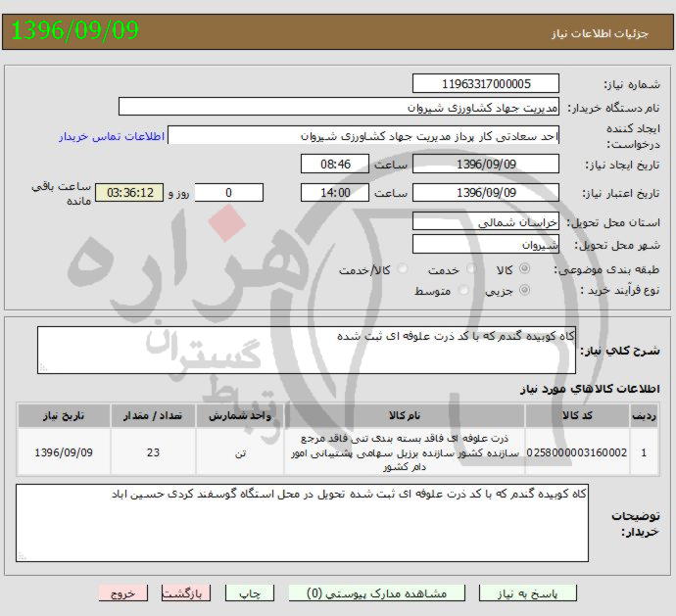The width and height of the screenshot is (676, 616).
Task: Click the remaining days field showing 0
Action: (229, 192)
